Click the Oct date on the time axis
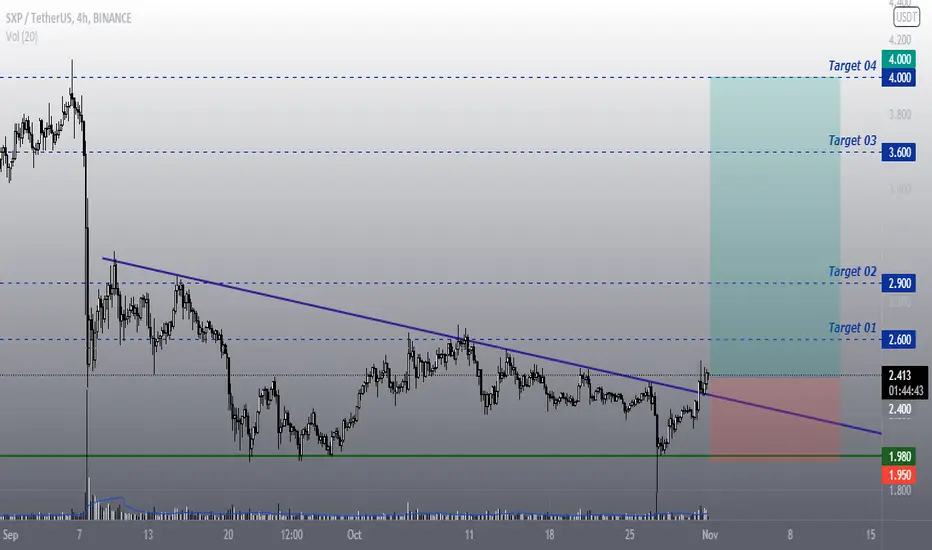The width and height of the screenshot is (932, 550). click(x=354, y=535)
